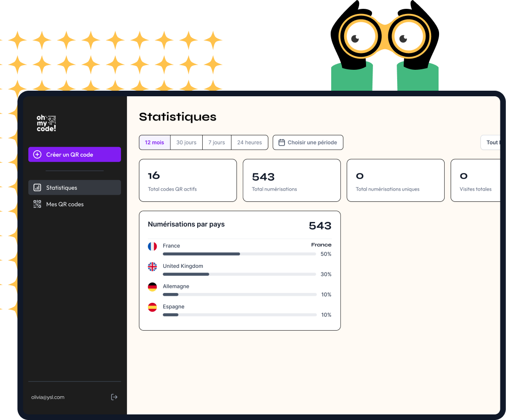Click the Statistiques bar chart icon
The image size is (506, 420).
[37, 188]
